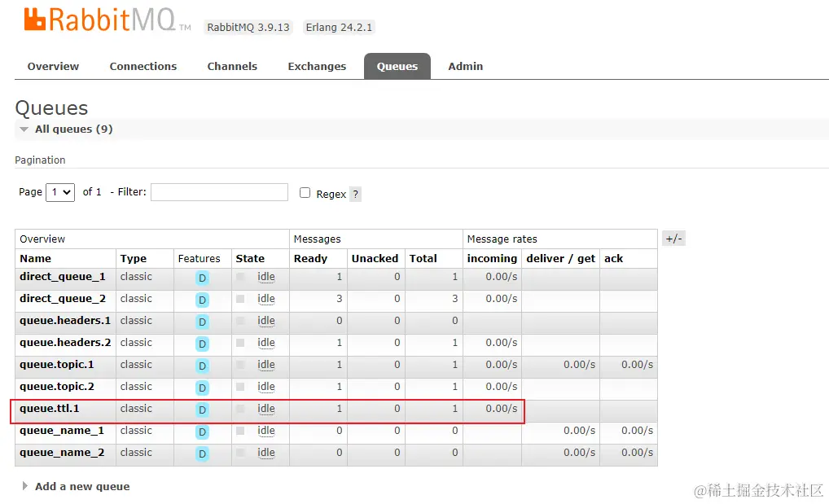The image size is (829, 504).
Task: Click the state indicator square for queue.headers.2
Action: click(240, 343)
